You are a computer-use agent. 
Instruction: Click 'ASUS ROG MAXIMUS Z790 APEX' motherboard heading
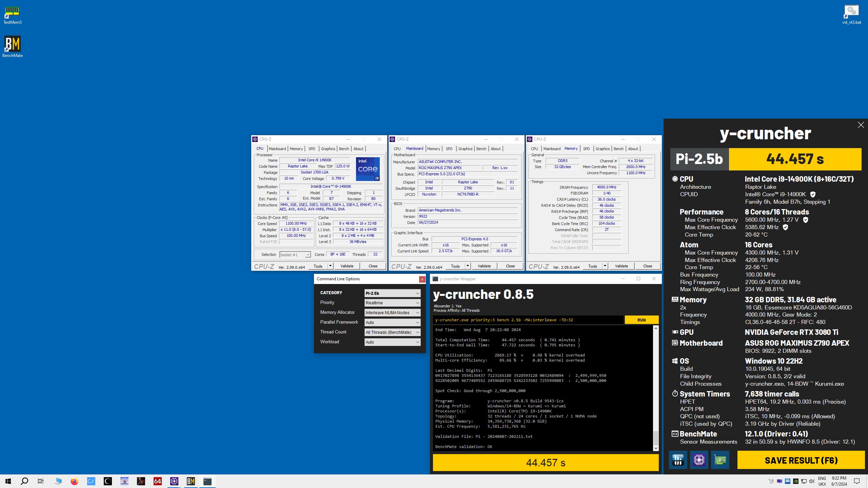[797, 343]
